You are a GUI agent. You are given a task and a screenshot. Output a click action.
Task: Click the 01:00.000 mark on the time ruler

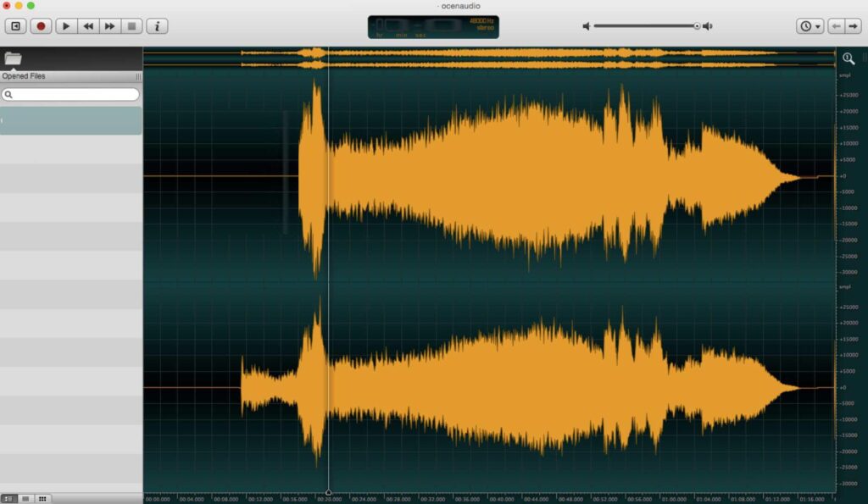[674, 499]
